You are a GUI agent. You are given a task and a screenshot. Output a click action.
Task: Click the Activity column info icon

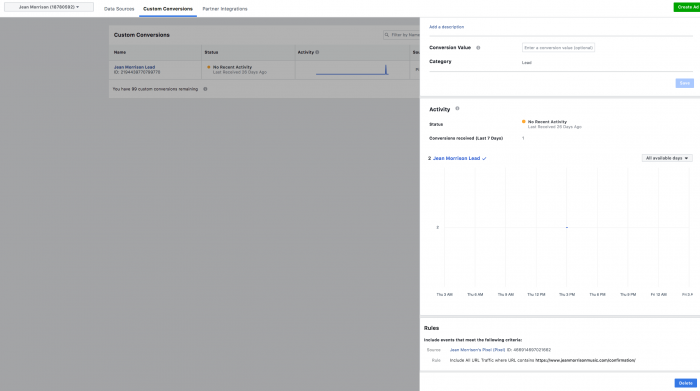point(317,52)
